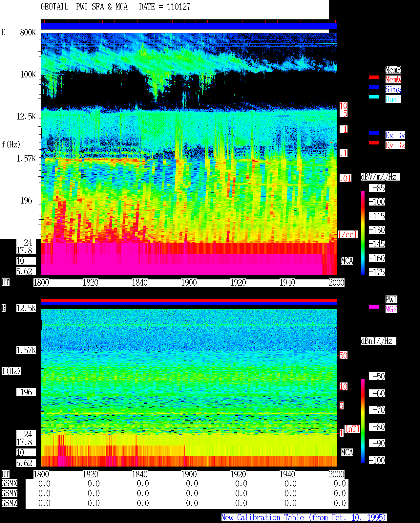
Task: Select the DATE = 110127 text
Action: [165, 7]
